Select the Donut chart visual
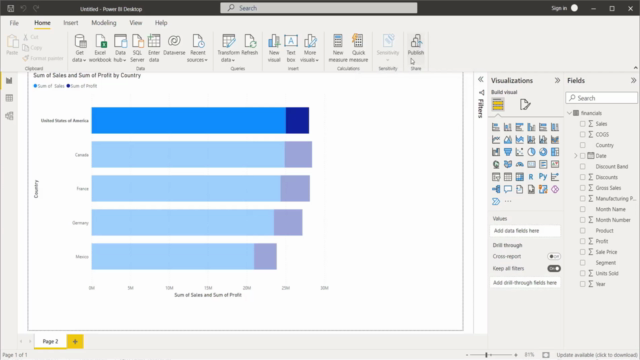The width and height of the screenshot is (640, 360). coord(543,152)
